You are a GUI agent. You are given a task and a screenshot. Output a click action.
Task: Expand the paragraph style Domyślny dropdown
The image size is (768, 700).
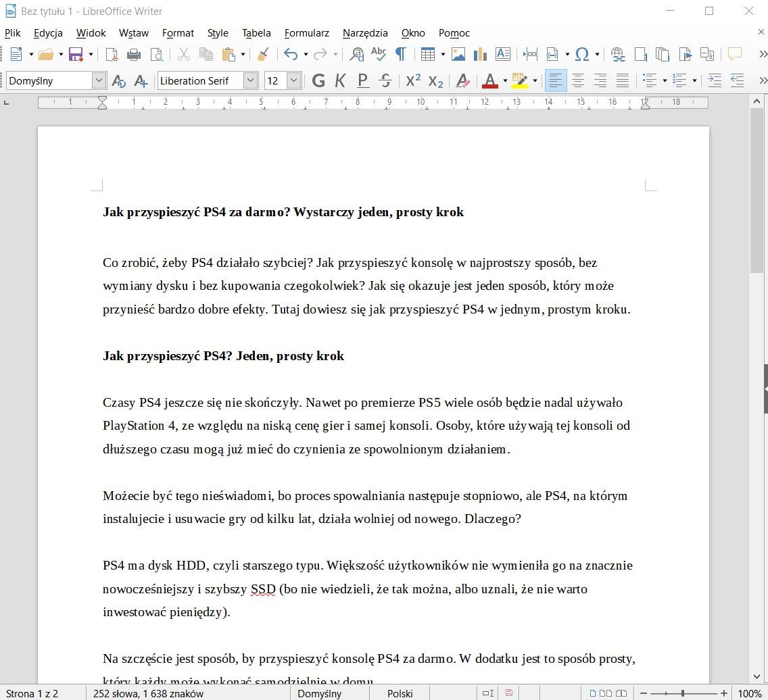click(x=99, y=80)
